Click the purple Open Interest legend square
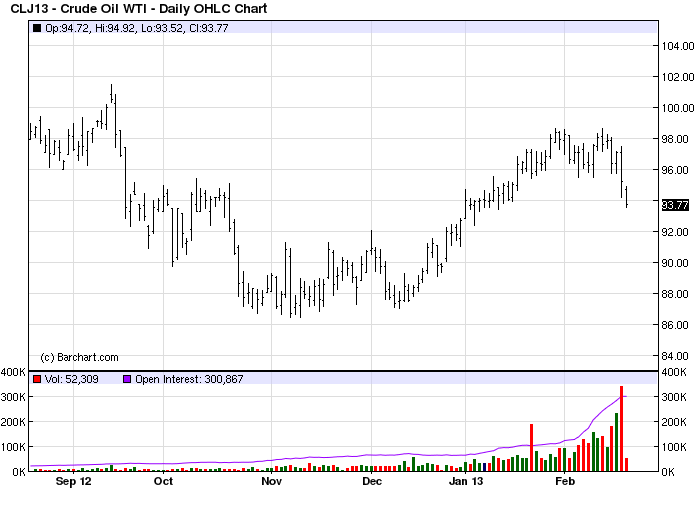The height and width of the screenshot is (512, 700). pyautogui.click(x=127, y=379)
